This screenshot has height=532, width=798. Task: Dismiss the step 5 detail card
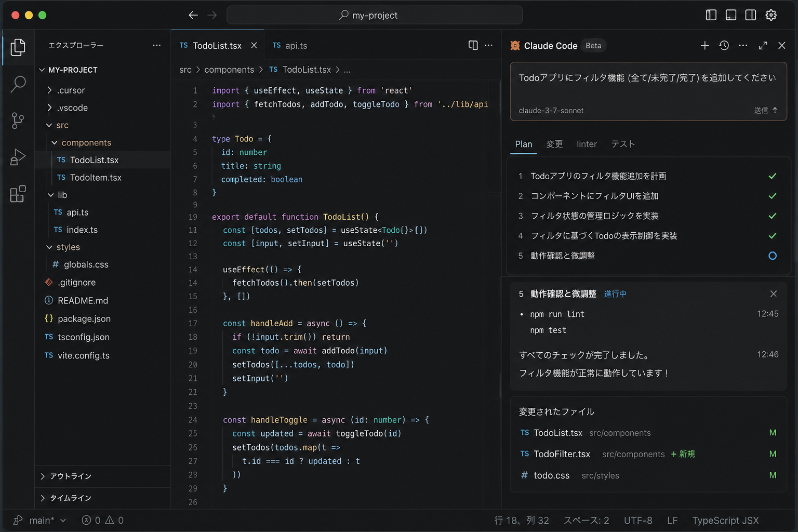pyautogui.click(x=773, y=294)
